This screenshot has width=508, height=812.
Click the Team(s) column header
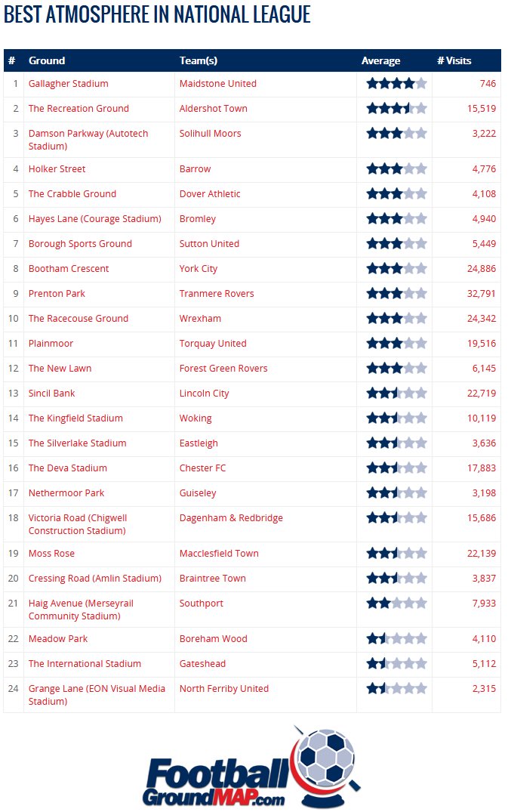tap(199, 60)
